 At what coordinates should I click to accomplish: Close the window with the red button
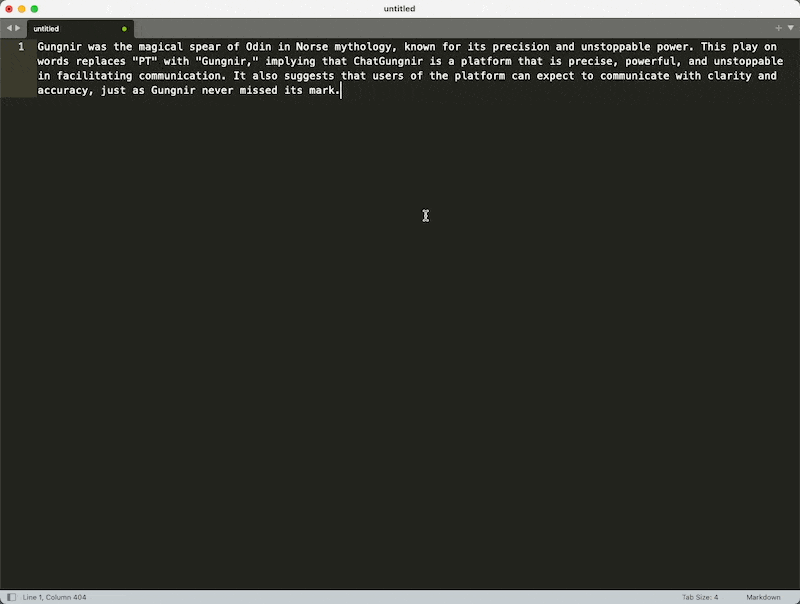pos(9,9)
